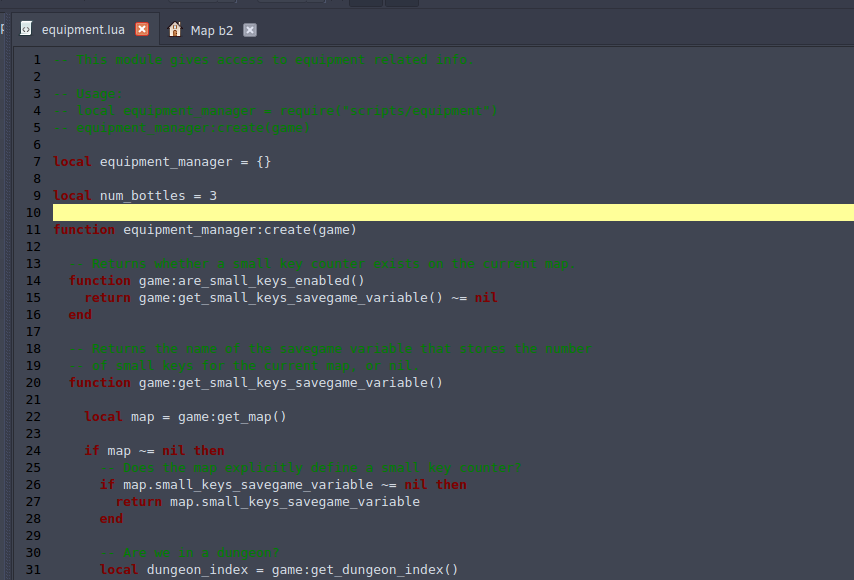
Task: Close the Map b2 tab
Action: click(250, 30)
